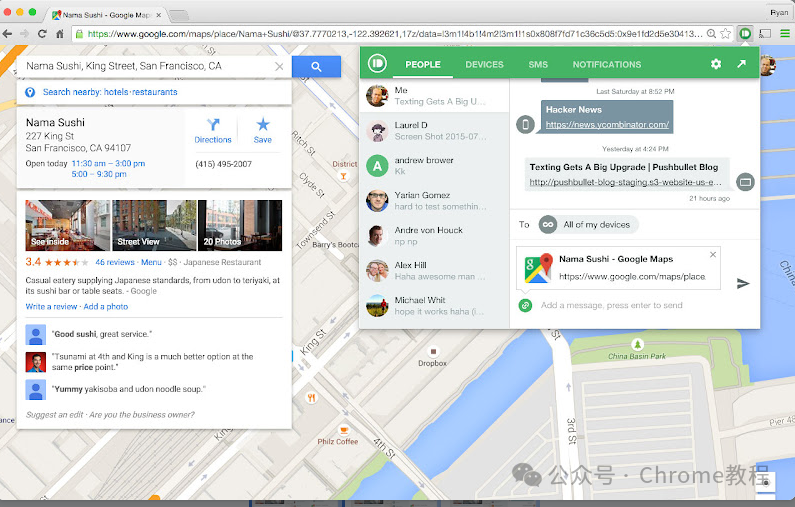Image resolution: width=795 pixels, height=507 pixels.
Task: Open the new tab button in Chrome
Action: 178,16
